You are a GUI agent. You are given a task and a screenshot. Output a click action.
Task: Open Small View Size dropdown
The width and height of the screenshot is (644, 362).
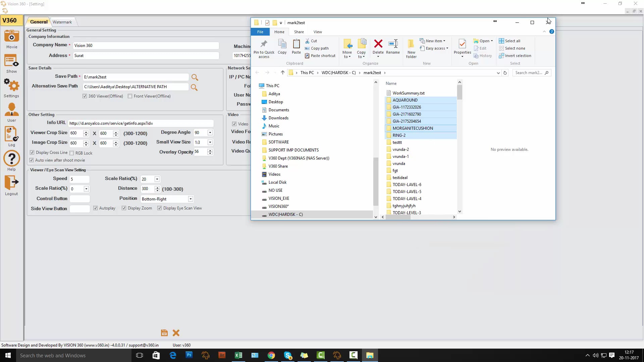click(x=210, y=142)
